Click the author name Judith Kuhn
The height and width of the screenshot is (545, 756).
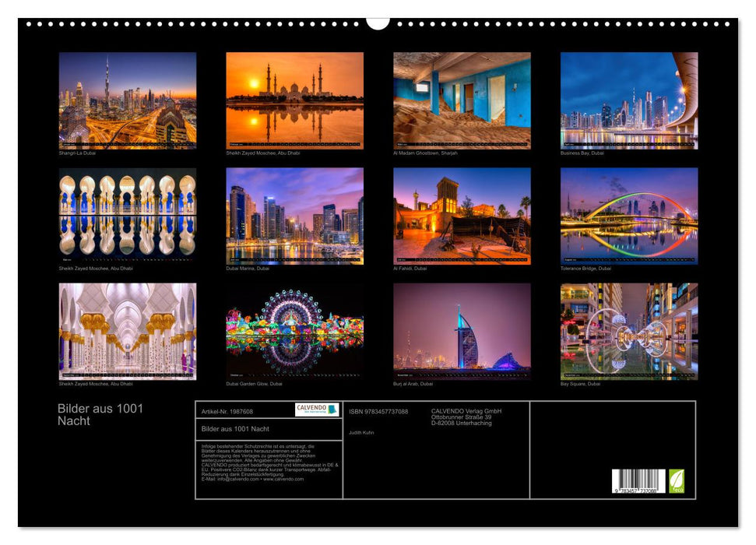pos(361,432)
